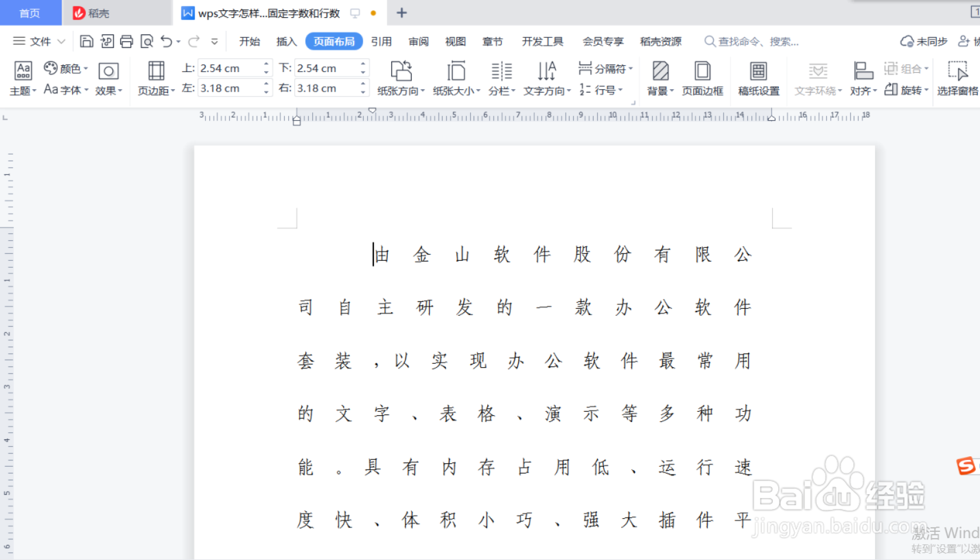Switch to the 首页 home tab
Viewport: 980px width, 560px height.
[30, 13]
